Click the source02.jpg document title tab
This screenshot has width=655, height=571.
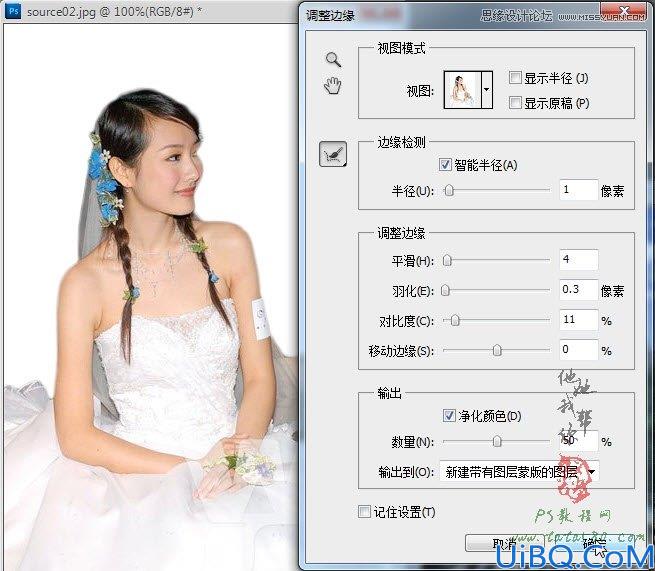114,11
